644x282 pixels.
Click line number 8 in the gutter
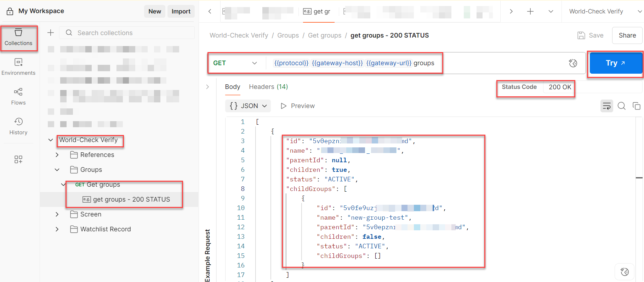click(243, 189)
